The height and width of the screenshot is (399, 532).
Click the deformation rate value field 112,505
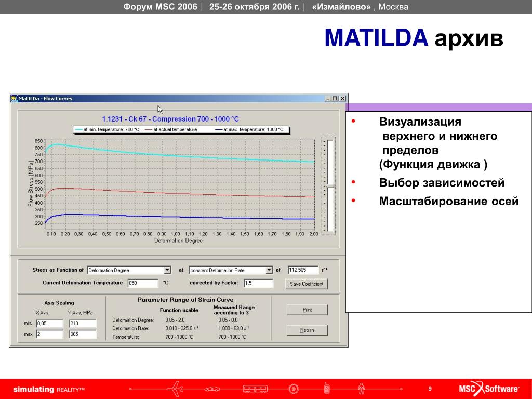303,270
